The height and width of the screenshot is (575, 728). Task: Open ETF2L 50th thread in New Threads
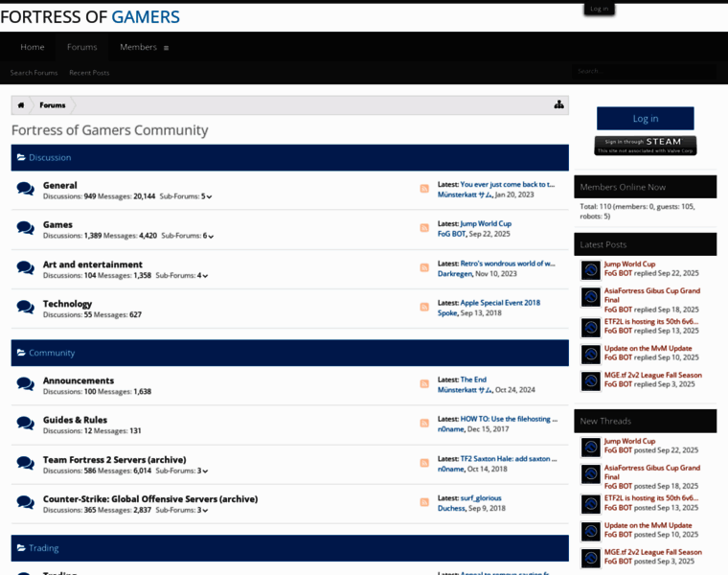pos(651,498)
